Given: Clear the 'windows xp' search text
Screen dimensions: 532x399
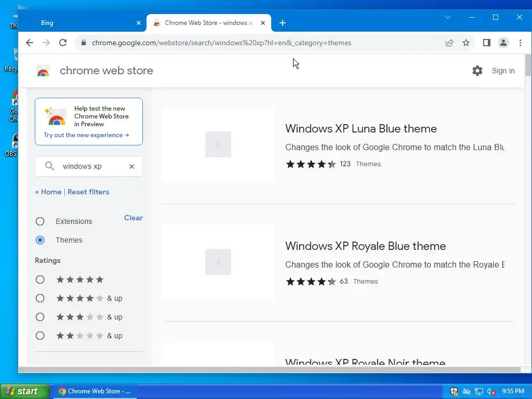Looking at the screenshot, I should tap(131, 166).
